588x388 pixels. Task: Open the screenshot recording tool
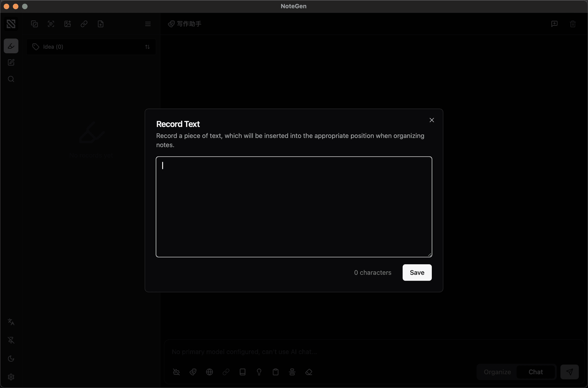(34, 24)
